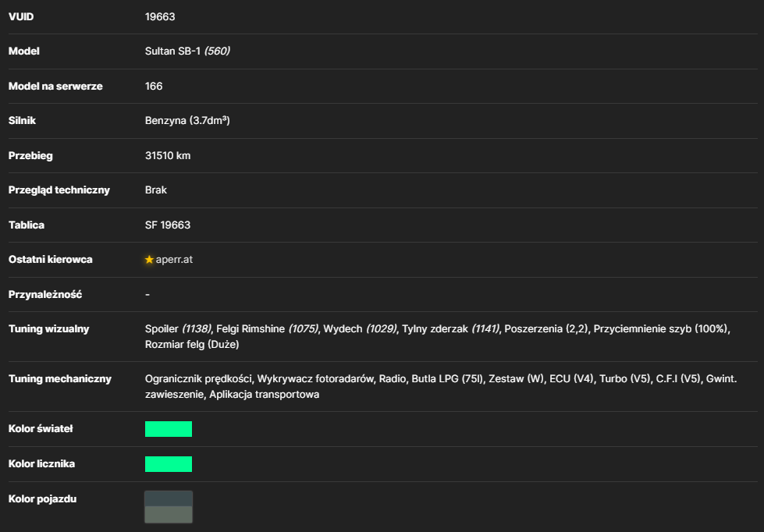The width and height of the screenshot is (764, 532).
Task: Click the Butla LPG (75l) entry
Action: coord(447,379)
